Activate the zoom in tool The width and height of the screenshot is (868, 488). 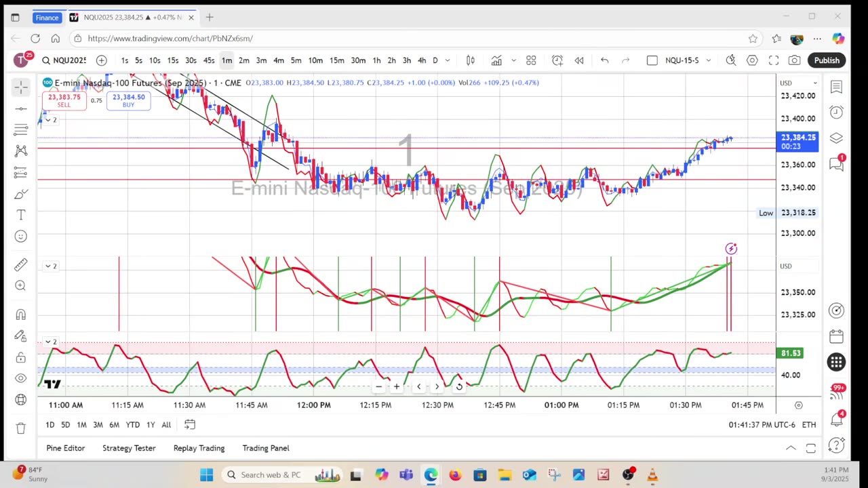point(21,286)
